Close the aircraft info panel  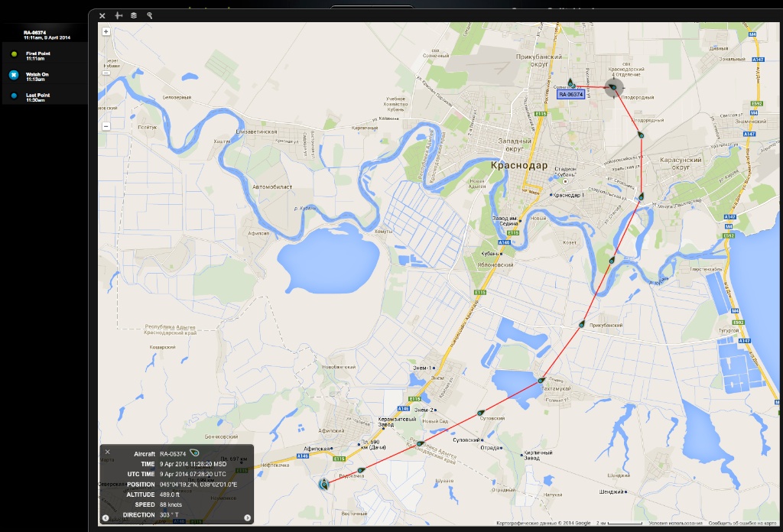[x=107, y=452]
